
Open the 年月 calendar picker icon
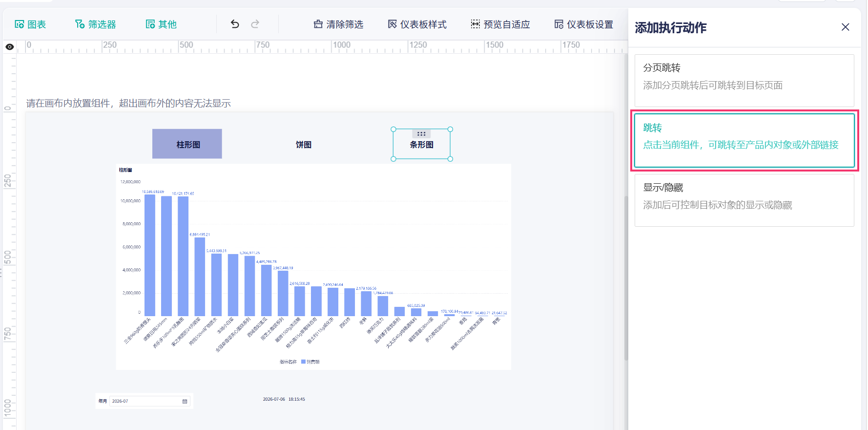coord(185,401)
